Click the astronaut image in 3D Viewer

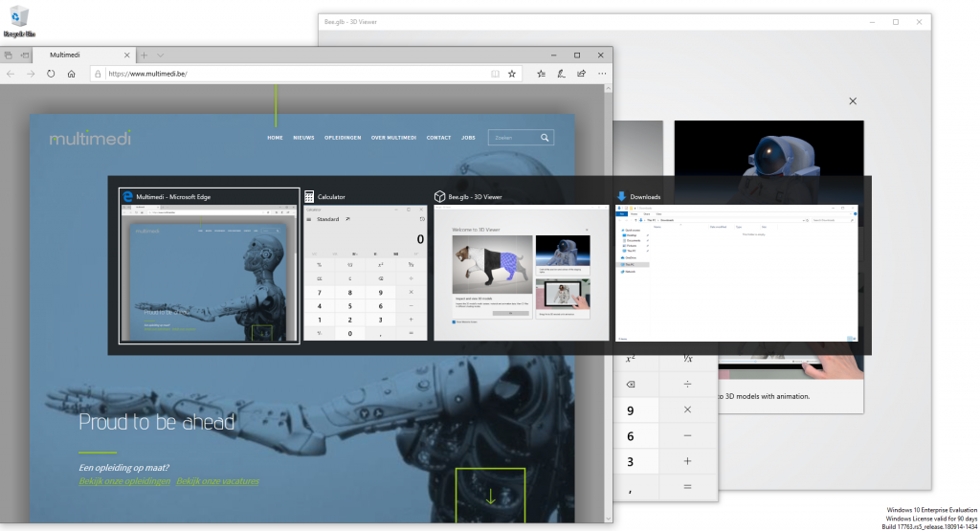768,148
